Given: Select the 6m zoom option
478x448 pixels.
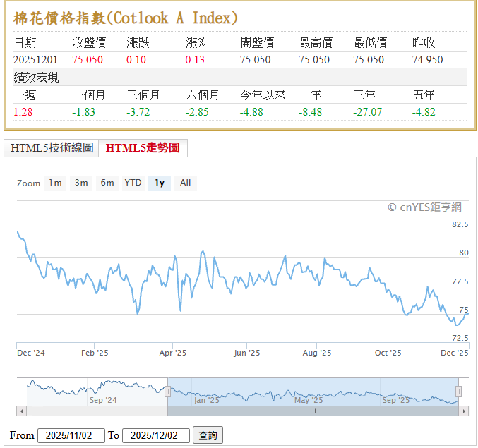Looking at the screenshot, I should 107,183.
